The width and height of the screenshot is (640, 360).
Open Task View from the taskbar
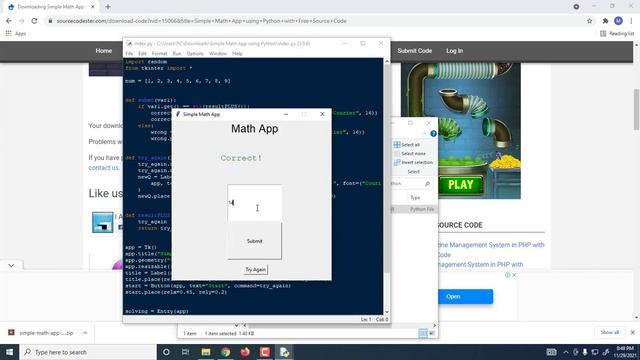click(x=185, y=352)
